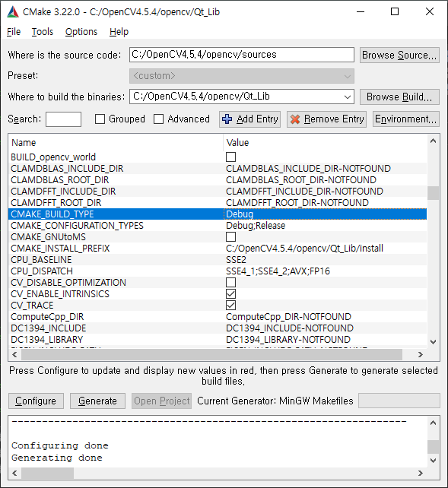448x488 pixels.
Task: Select the CMAKE_INSTALL_PREFIX entry
Action: [60, 249]
